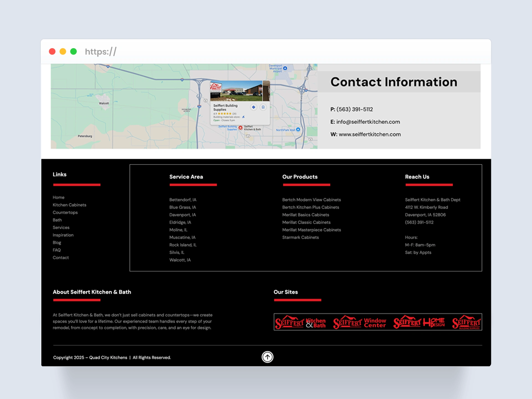Click the storefront photo in map card
The width and height of the screenshot is (532, 399).
click(236, 91)
